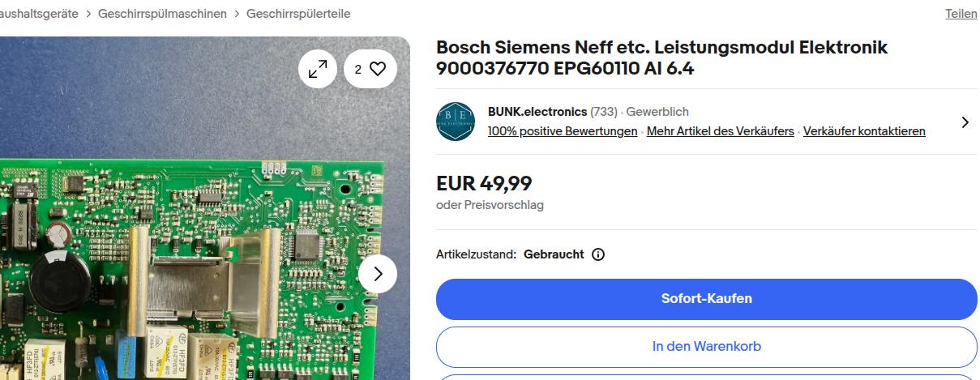980x380 pixels.
Task: Add item to watchlist with heart icon
Action: 370,69
